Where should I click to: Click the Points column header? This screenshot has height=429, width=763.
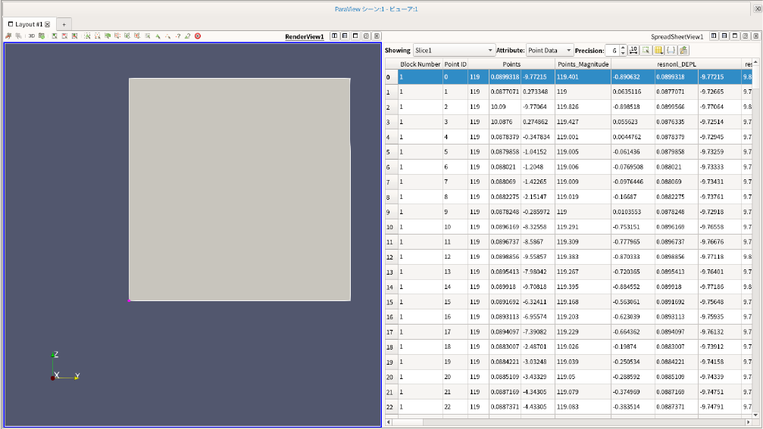pyautogui.click(x=511, y=64)
